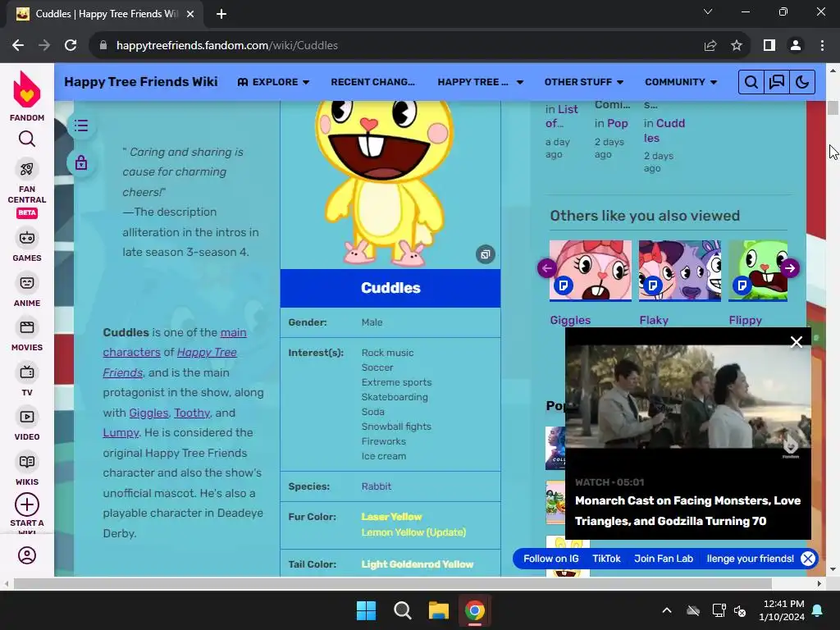The width and height of the screenshot is (840, 630).
Task: Open Chrome side panel icon
Action: pyautogui.click(x=769, y=46)
